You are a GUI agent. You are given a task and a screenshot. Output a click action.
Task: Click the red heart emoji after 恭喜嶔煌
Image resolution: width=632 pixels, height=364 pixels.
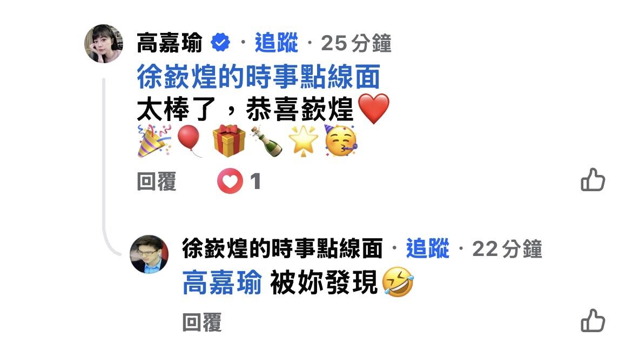374,109
